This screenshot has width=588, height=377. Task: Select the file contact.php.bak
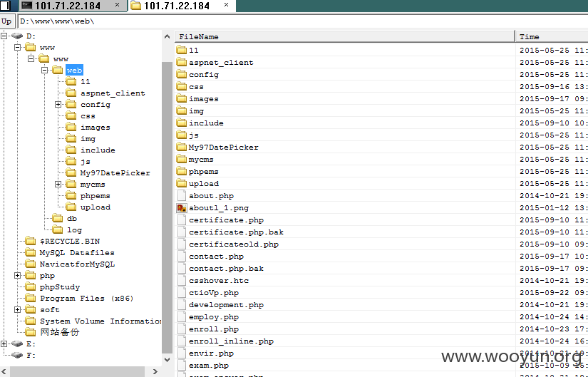[x=226, y=269]
